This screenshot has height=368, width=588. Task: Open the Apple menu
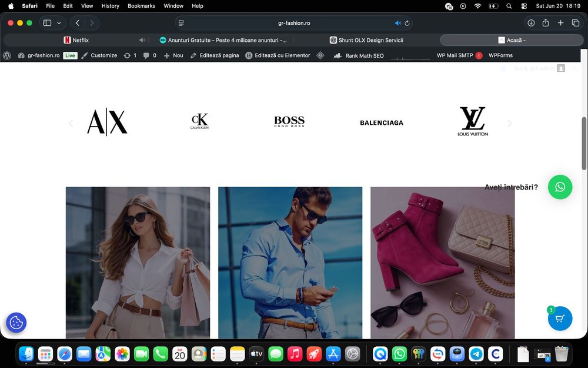point(11,6)
